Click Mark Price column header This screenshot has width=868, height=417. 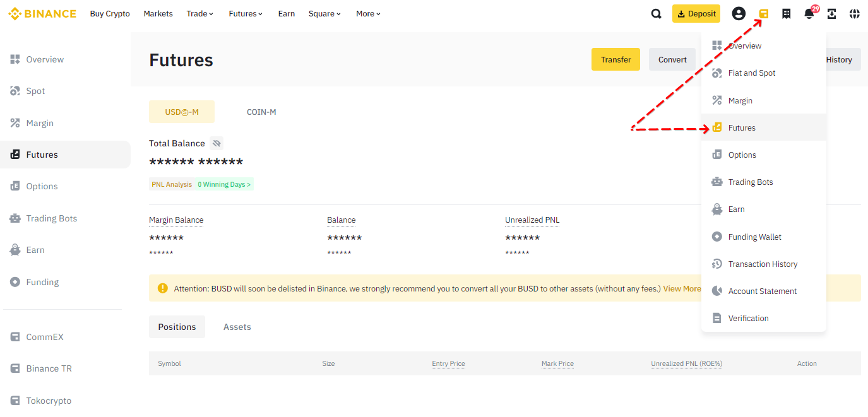pyautogui.click(x=557, y=363)
